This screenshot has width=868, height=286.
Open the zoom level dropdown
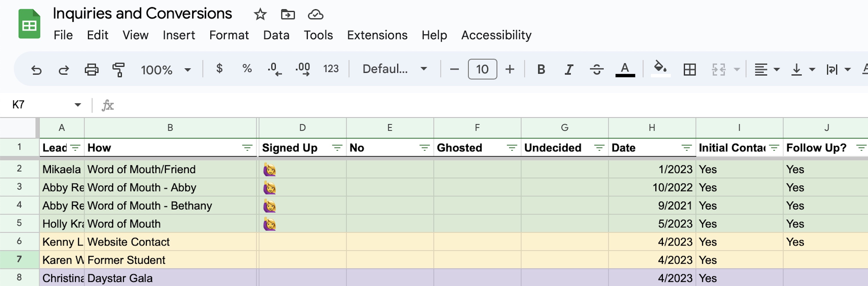[166, 70]
